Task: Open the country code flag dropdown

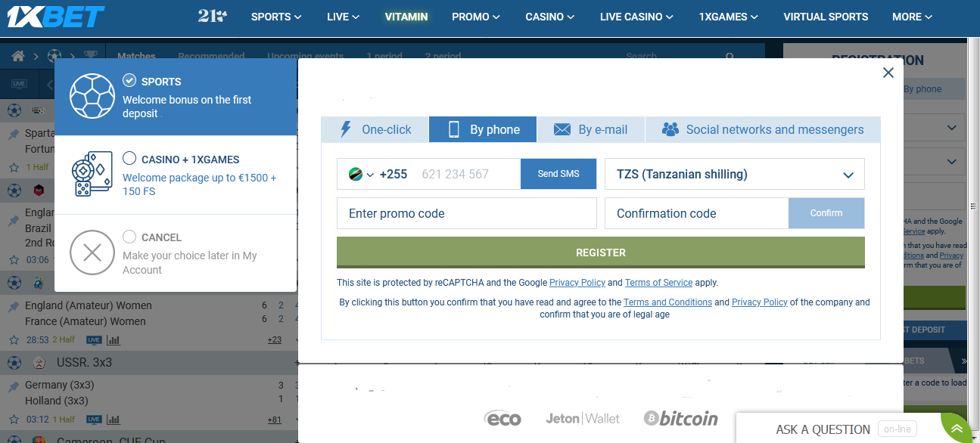Action: click(361, 174)
